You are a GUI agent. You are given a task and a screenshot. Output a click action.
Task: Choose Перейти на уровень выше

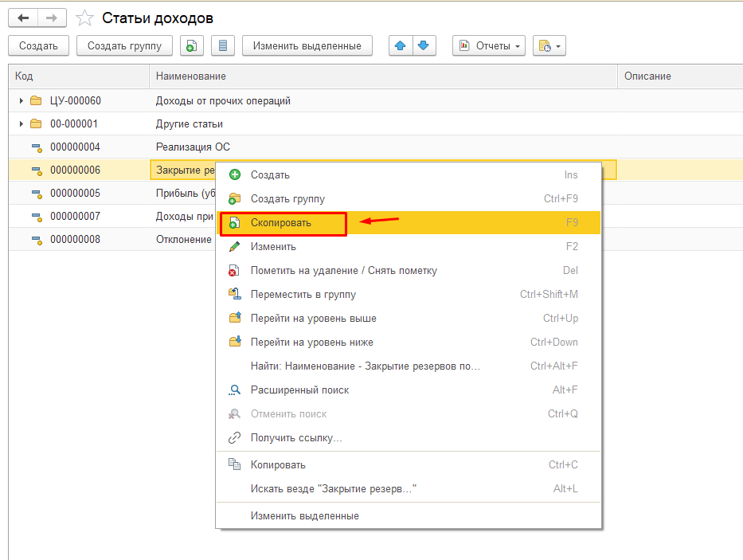[409, 318]
